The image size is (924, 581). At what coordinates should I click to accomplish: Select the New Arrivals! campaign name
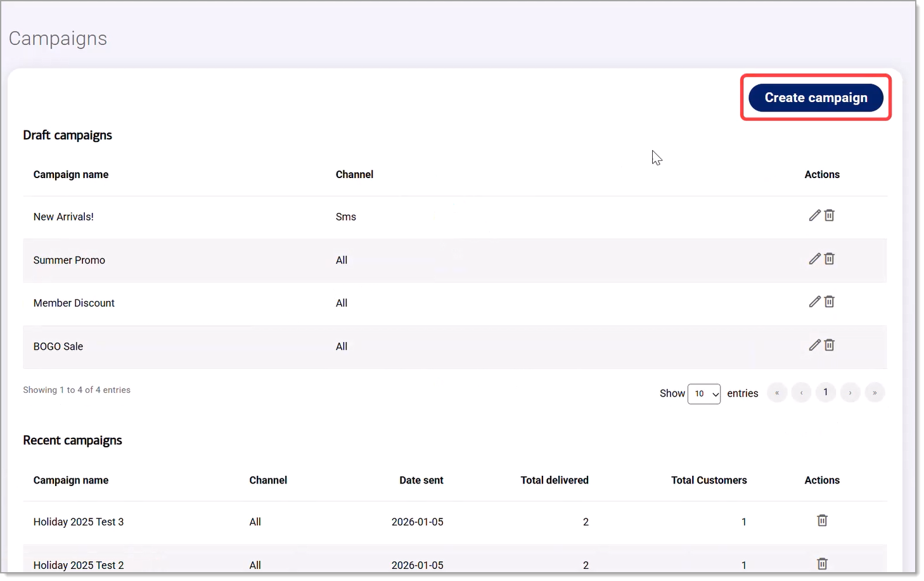coord(63,217)
